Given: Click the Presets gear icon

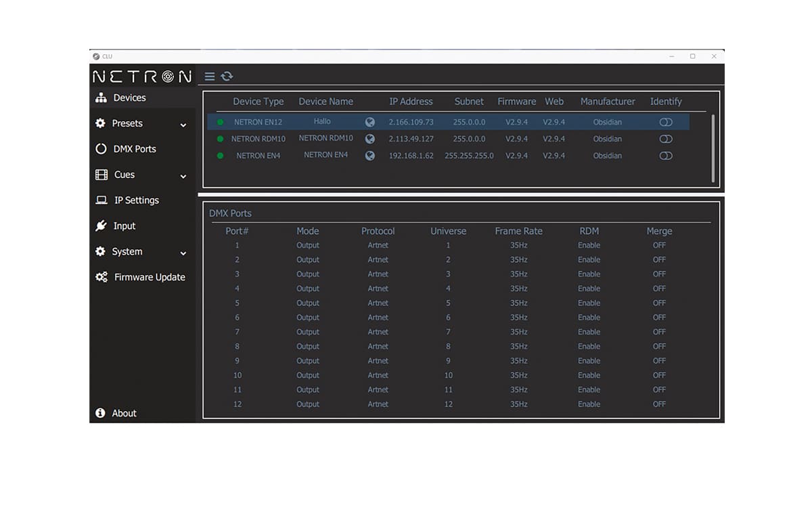Looking at the screenshot, I should [x=100, y=123].
